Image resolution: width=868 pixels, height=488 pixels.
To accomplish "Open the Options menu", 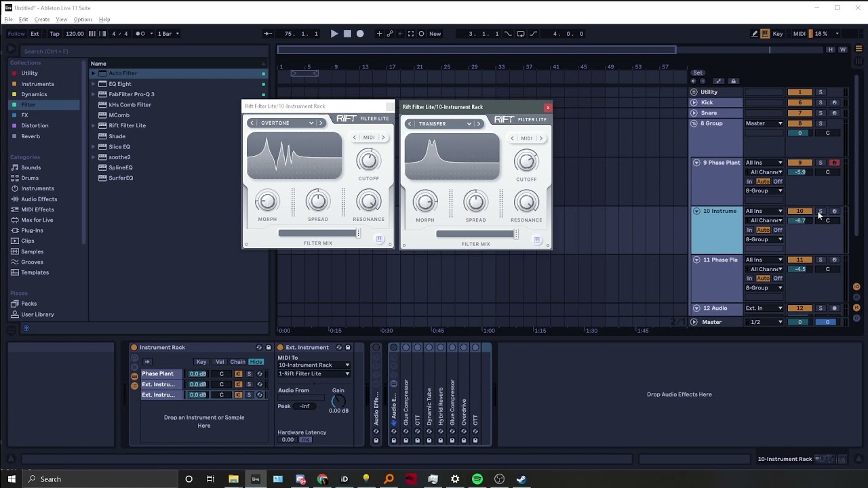I will [83, 20].
